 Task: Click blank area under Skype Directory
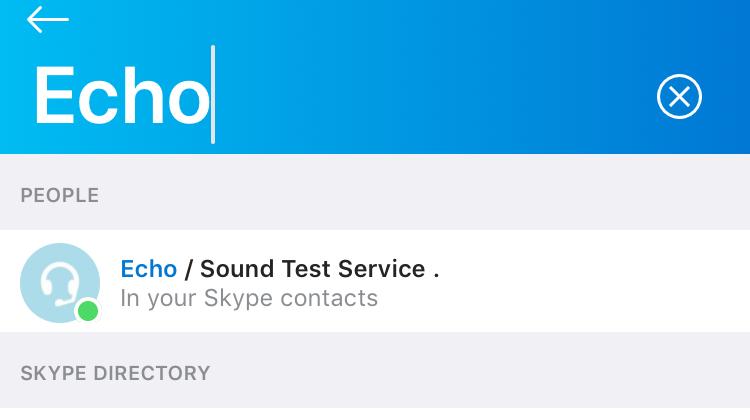click(x=375, y=414)
